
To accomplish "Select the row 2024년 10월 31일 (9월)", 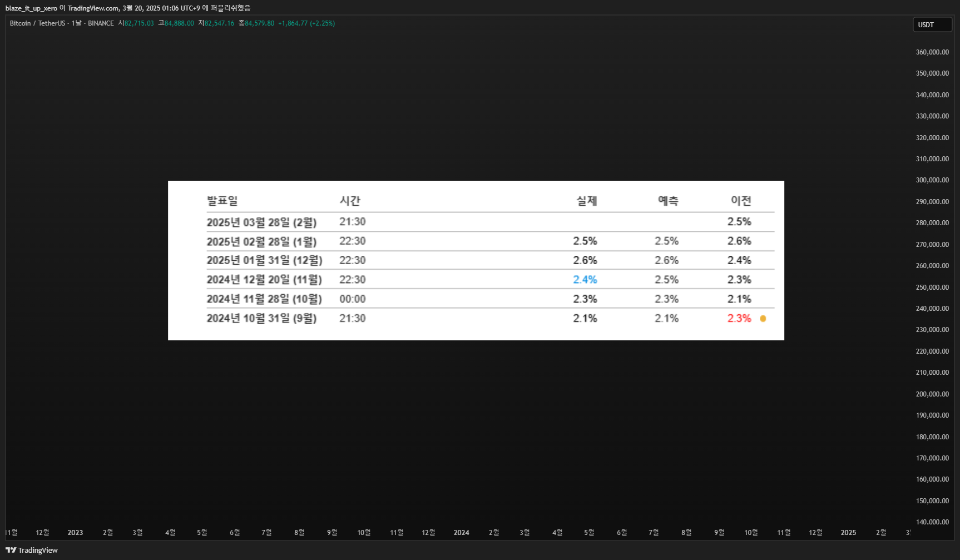I will pos(490,318).
